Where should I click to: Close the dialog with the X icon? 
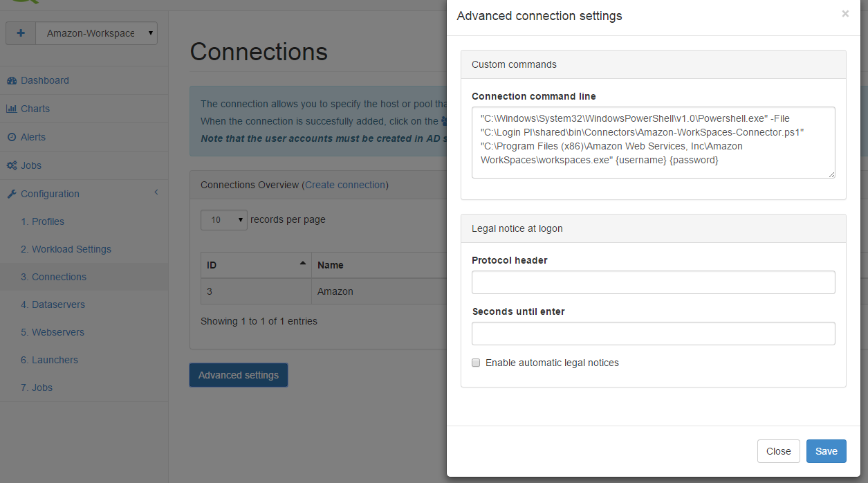[845, 14]
